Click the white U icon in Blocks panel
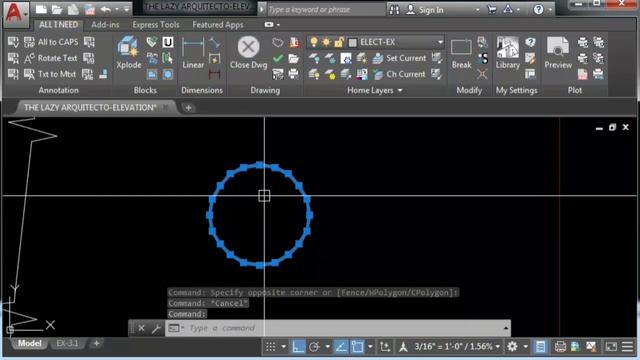This screenshot has height=360, width=640. pyautogui.click(x=168, y=42)
